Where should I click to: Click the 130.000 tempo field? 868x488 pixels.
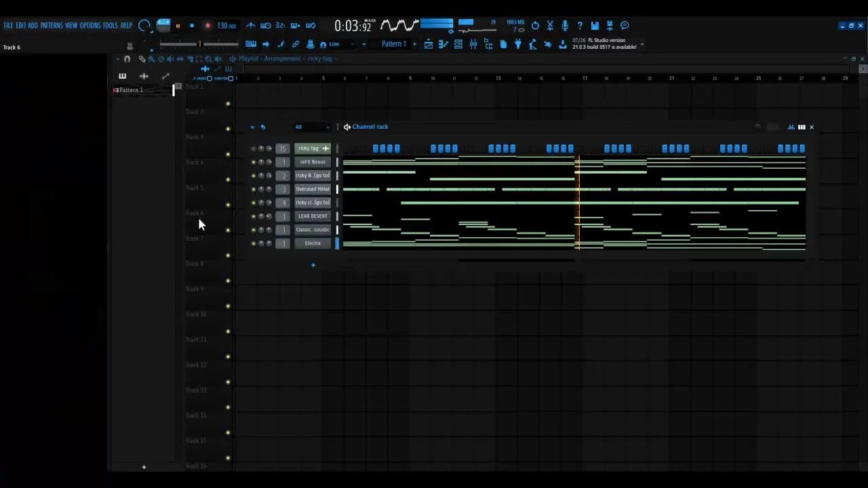pos(226,26)
